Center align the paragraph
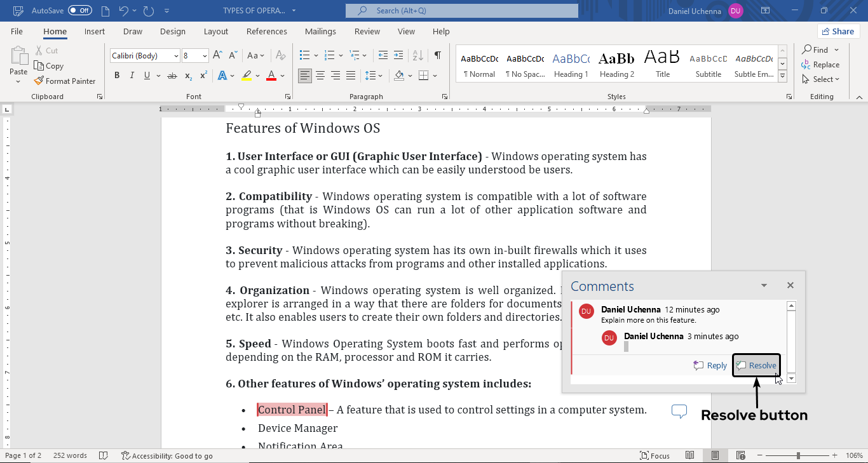This screenshot has height=463, width=868. point(320,76)
